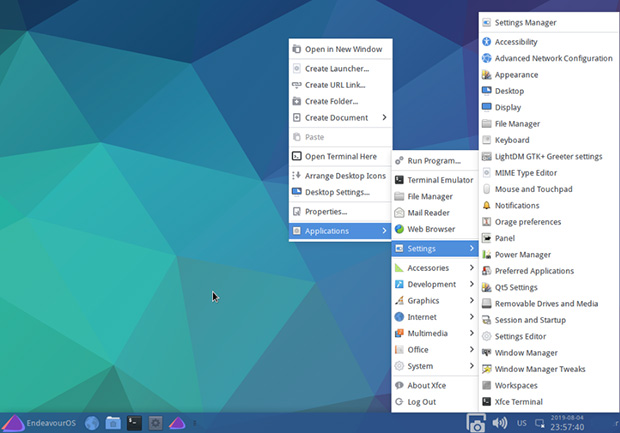
Task: Click the US keyboard layout indicator
Action: click(x=522, y=423)
